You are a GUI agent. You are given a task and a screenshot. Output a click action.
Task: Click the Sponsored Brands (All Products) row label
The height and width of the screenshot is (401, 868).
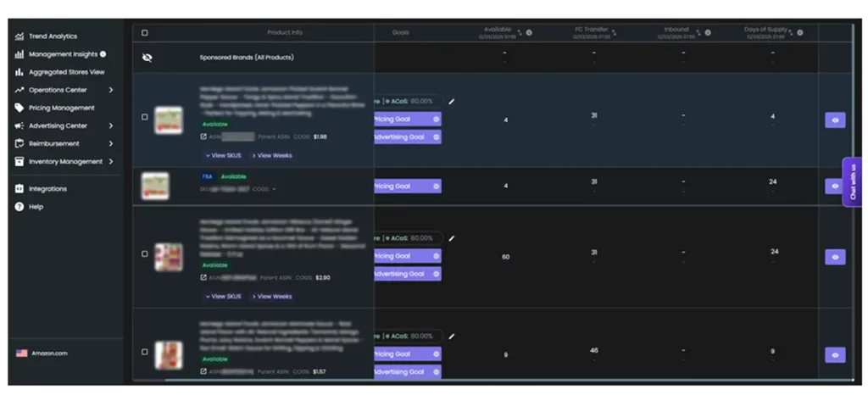pos(247,58)
